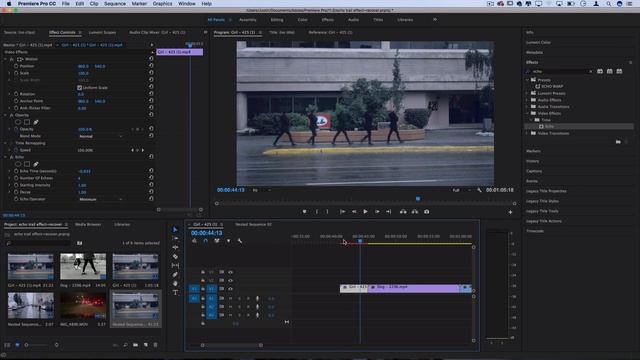This screenshot has width=640, height=360.
Task: Click the Lift button in Program monitor
Action: pyautogui.click(x=403, y=212)
